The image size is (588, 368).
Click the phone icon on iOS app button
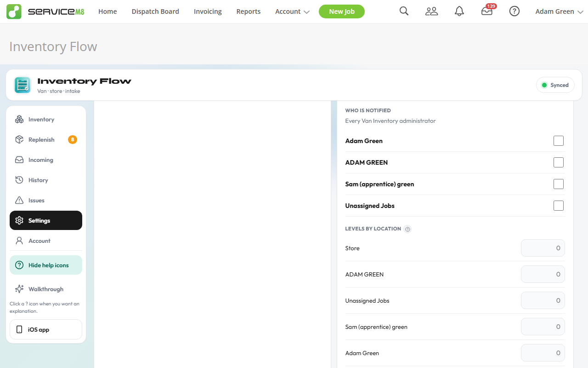tap(19, 329)
